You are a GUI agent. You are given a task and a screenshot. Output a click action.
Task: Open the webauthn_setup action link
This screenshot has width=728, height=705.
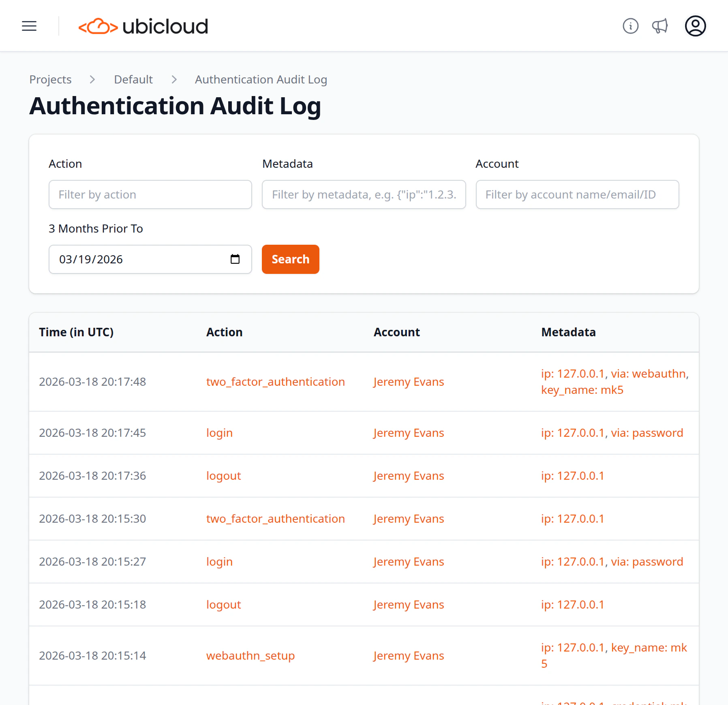click(x=251, y=655)
